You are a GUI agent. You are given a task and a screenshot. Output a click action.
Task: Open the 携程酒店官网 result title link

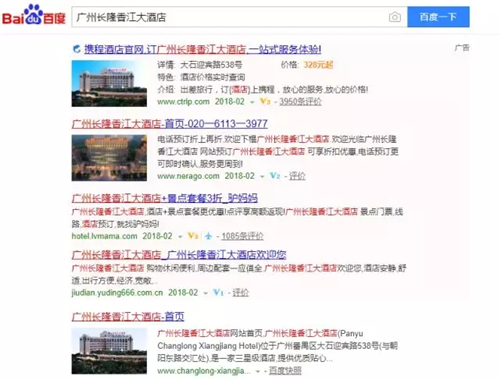203,49
